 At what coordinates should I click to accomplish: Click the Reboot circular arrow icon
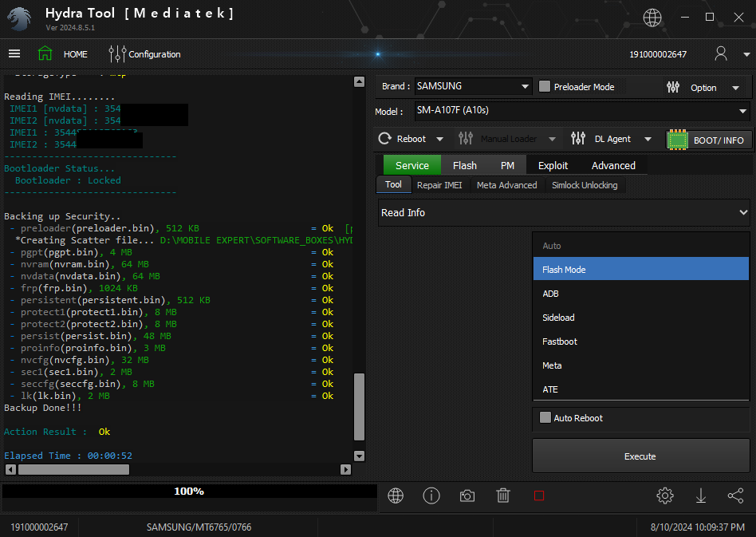pyautogui.click(x=384, y=139)
